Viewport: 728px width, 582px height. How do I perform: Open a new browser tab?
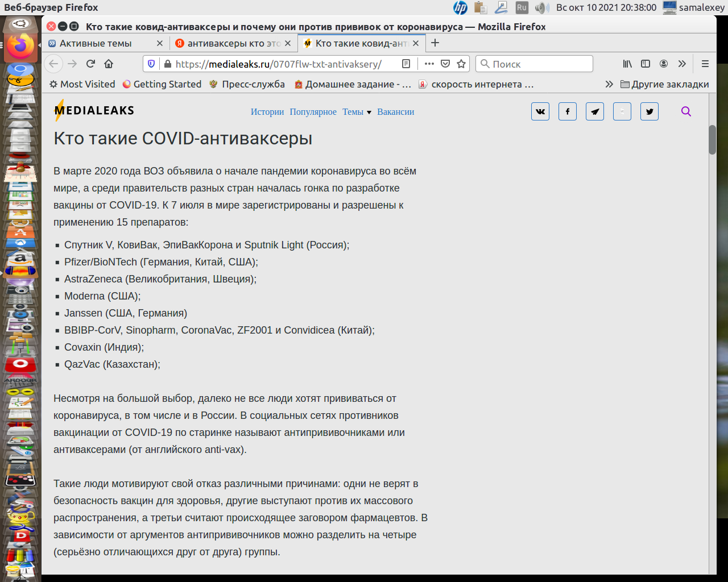tap(435, 43)
